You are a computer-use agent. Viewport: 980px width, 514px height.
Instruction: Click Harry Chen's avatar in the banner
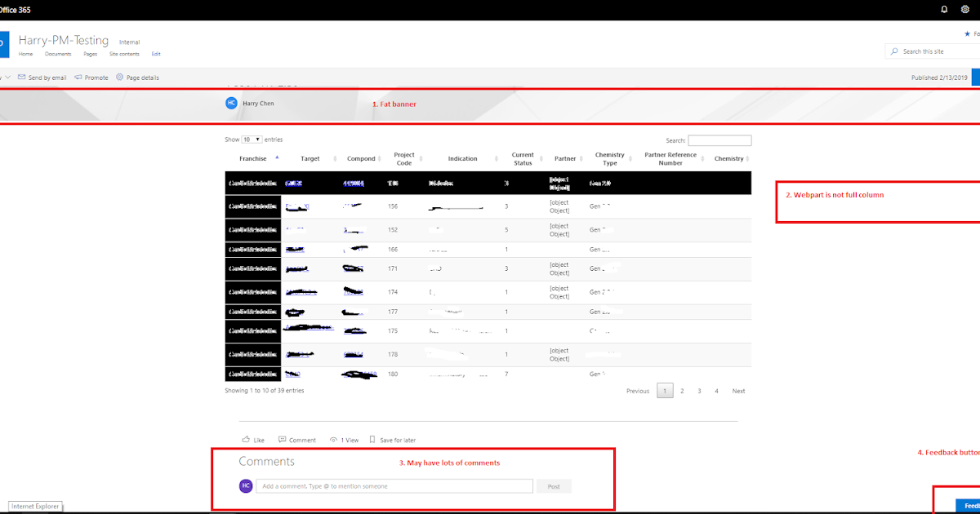click(231, 103)
